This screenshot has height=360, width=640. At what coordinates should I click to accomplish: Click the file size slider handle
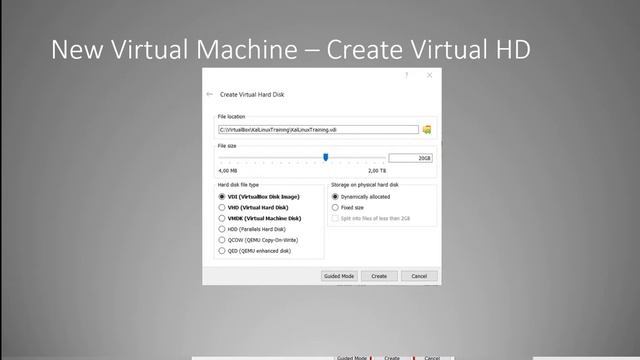[326, 157]
